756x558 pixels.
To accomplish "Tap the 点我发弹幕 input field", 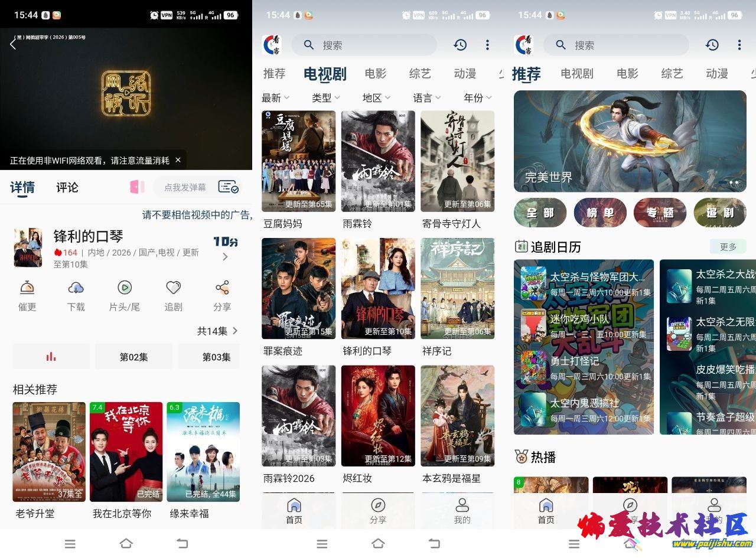I will (185, 187).
